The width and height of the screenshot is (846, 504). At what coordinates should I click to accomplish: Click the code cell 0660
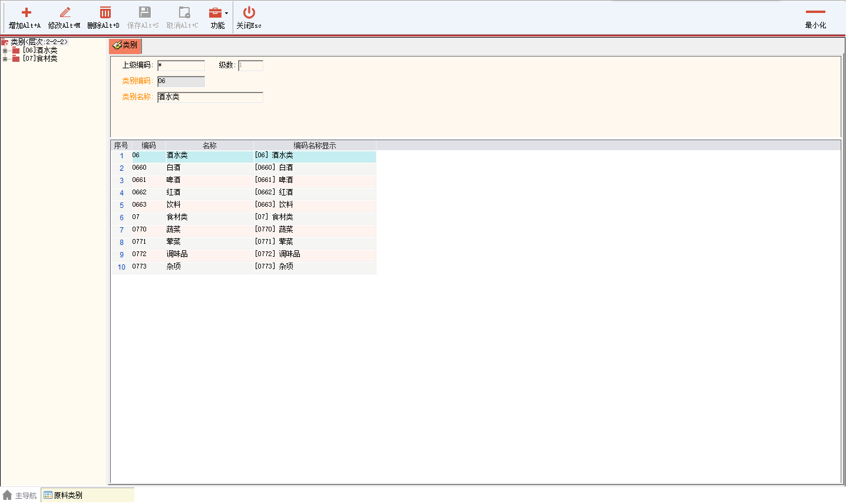pos(148,168)
